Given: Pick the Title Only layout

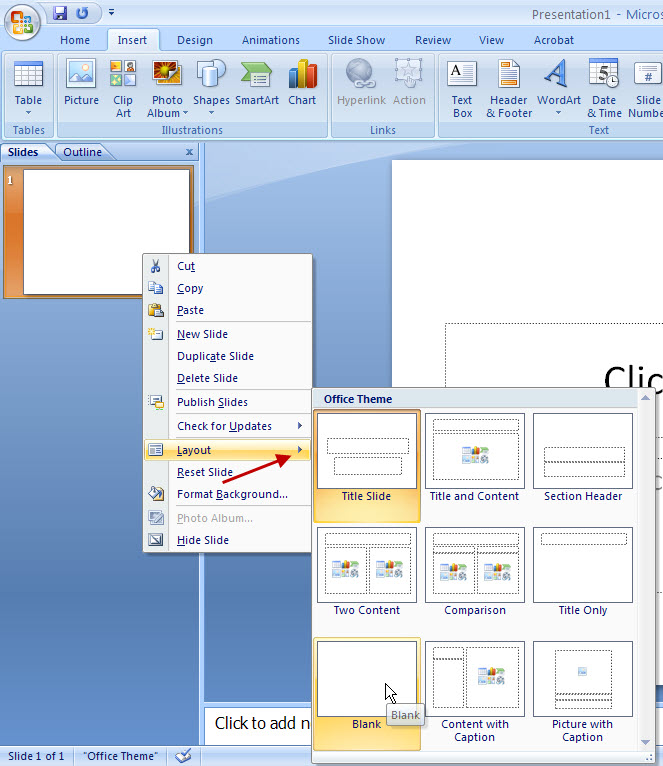Looking at the screenshot, I should [583, 572].
